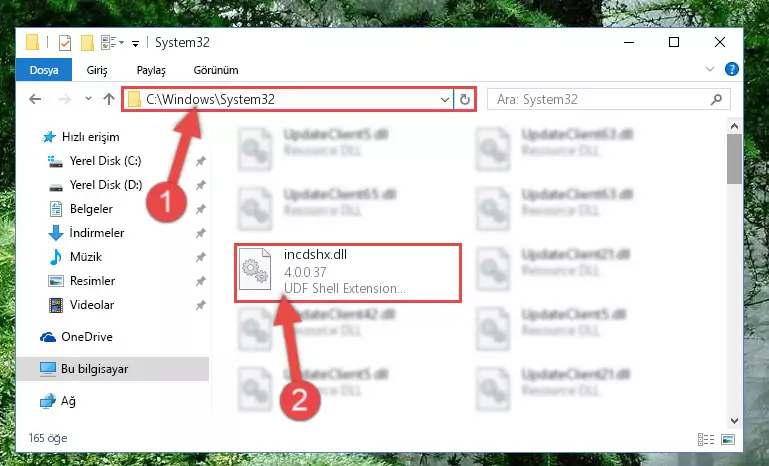Click the New folder quick access icon

[87, 43]
